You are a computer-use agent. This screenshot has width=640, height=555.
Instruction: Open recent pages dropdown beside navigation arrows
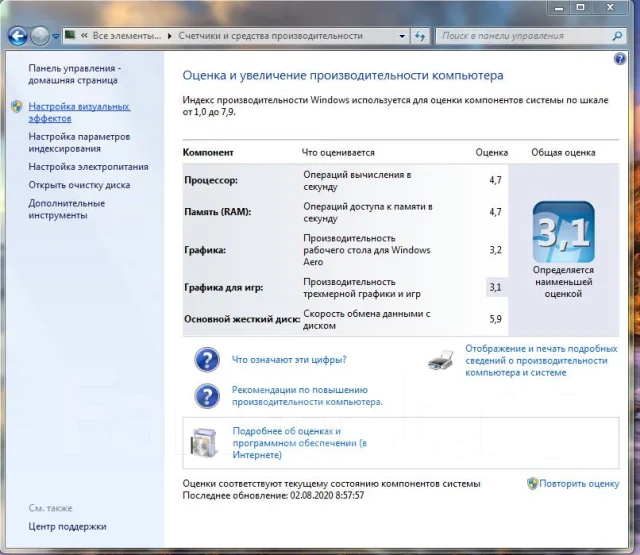[56, 36]
